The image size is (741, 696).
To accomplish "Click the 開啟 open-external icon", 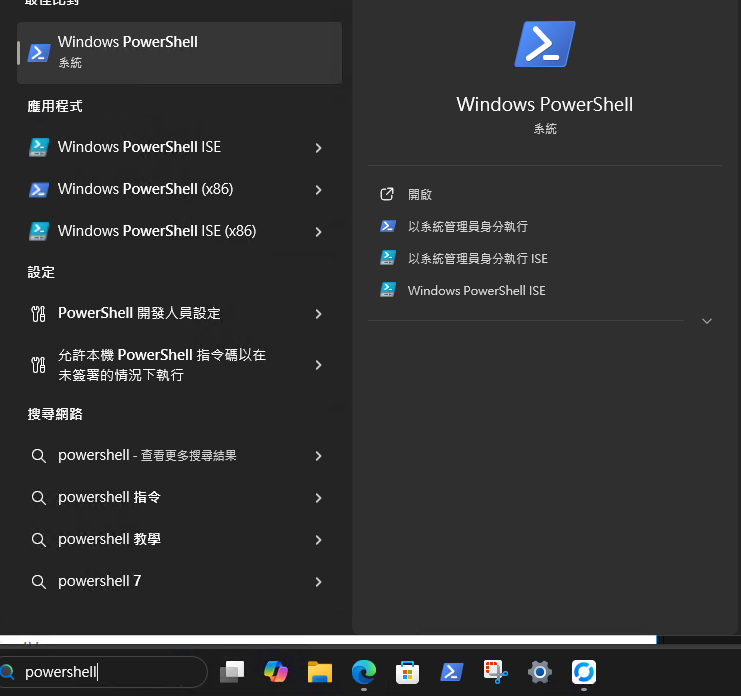I will [x=387, y=194].
